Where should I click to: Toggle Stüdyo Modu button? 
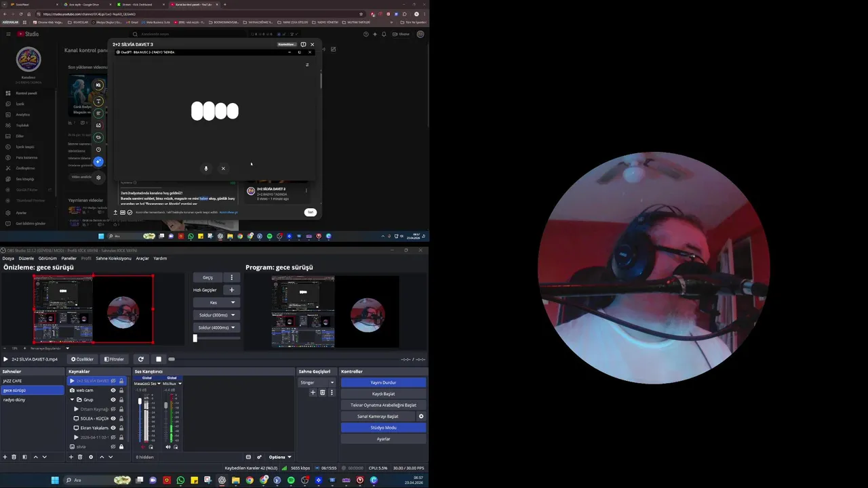point(383,428)
